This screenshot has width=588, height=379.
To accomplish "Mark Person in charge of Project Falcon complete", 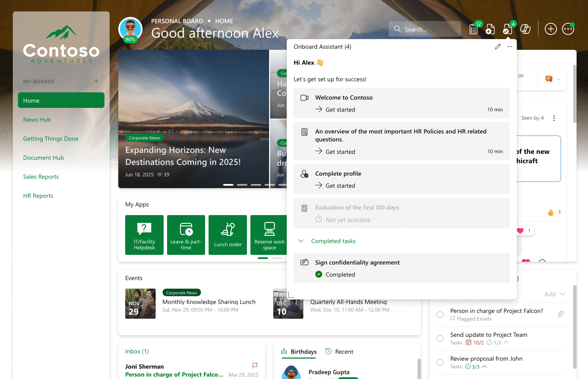I will [x=440, y=315].
